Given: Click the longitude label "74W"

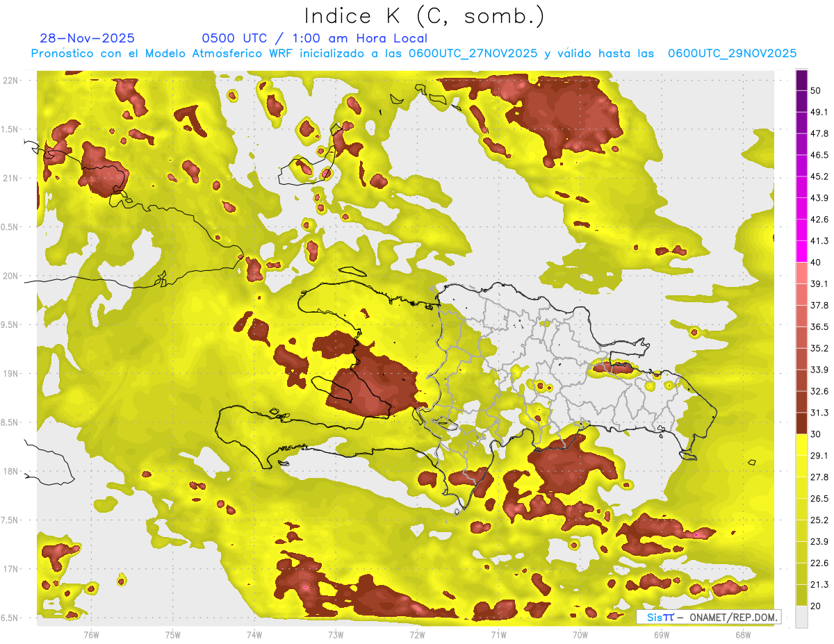Looking at the screenshot, I should click(x=254, y=635).
